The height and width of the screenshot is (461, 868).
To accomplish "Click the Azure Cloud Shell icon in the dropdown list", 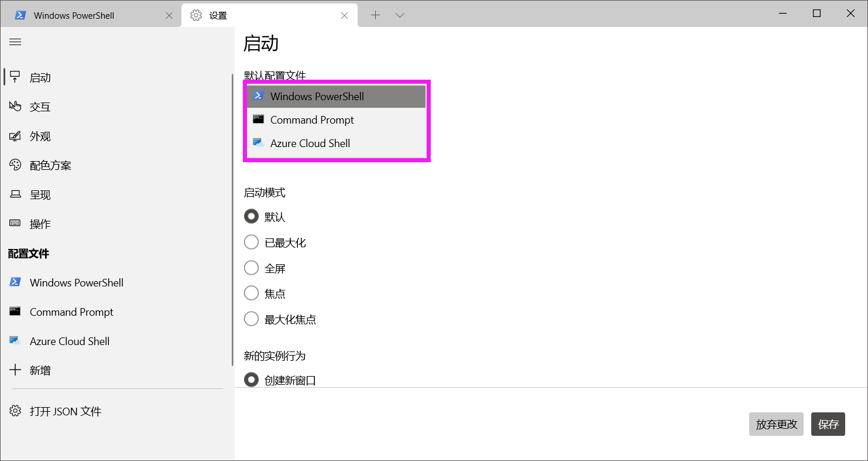I will pos(258,142).
